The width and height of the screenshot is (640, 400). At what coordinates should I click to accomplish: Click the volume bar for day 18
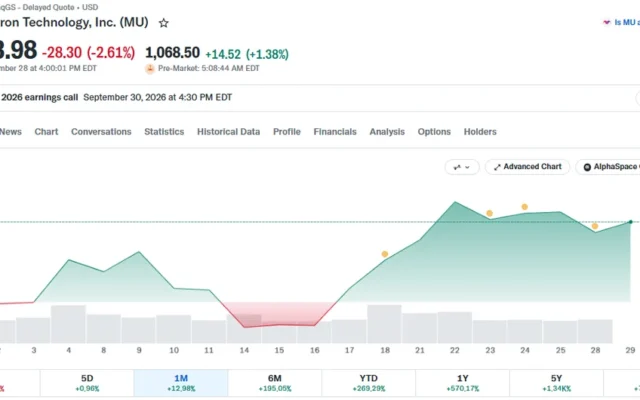click(x=384, y=324)
